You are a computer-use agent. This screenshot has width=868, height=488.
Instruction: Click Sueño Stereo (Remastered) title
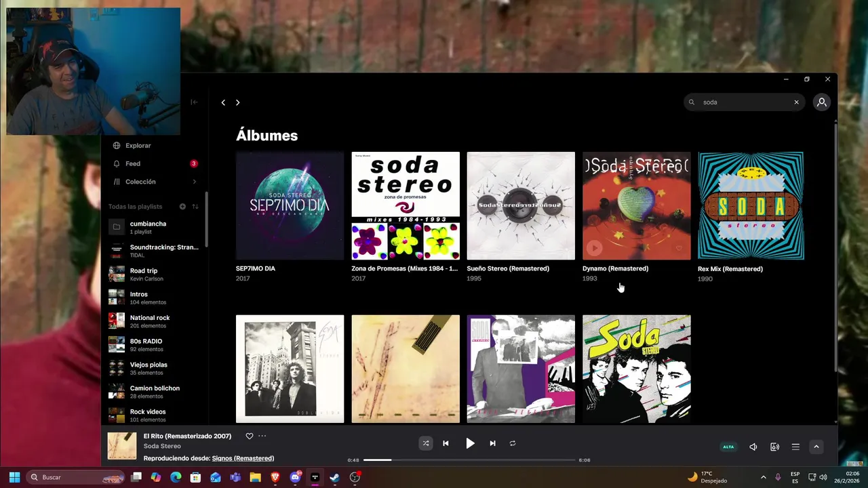[508, 268]
